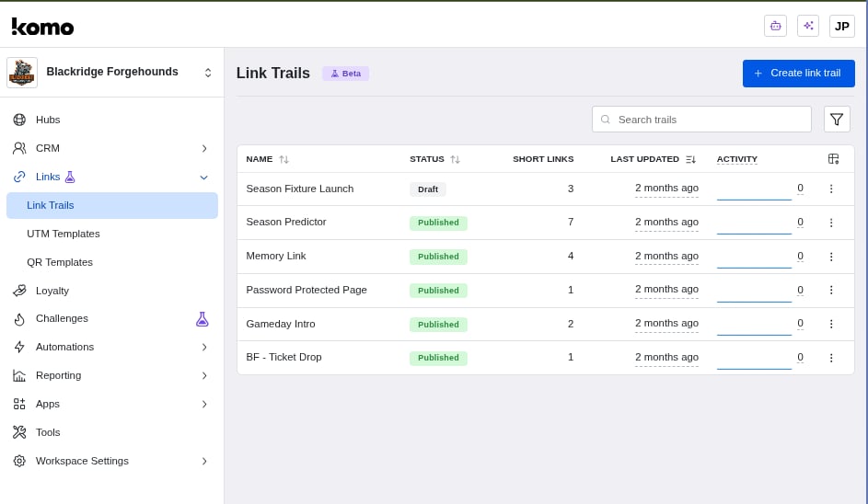Screen dimensions: 868x504
Task: Click the Loyalty icon in sidebar
Action: click(19, 291)
